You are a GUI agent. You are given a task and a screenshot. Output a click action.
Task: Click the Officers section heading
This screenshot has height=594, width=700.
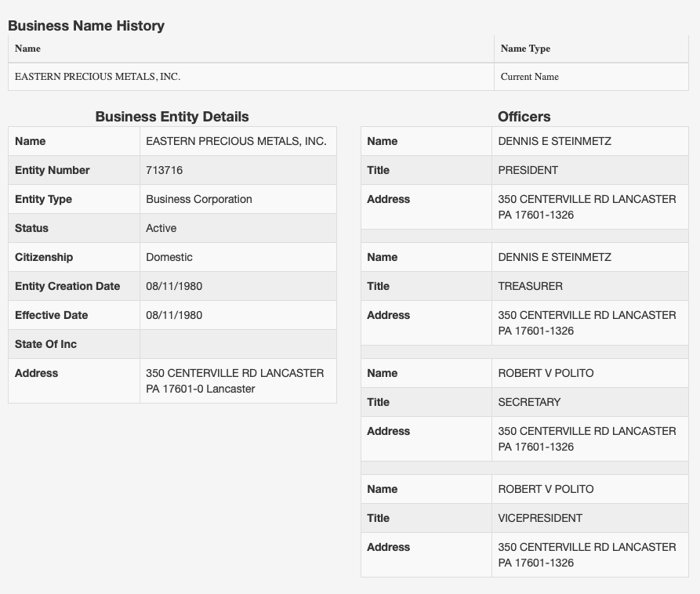(x=524, y=117)
